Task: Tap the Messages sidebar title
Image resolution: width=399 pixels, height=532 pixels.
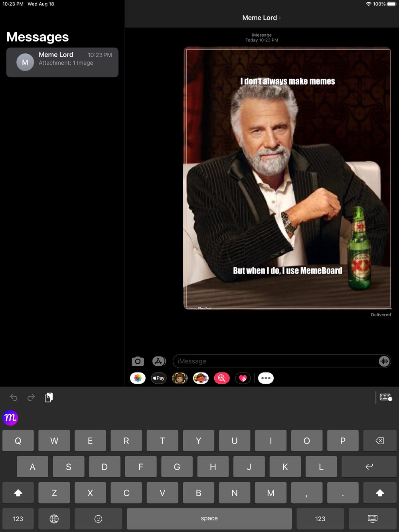Action: [x=38, y=37]
